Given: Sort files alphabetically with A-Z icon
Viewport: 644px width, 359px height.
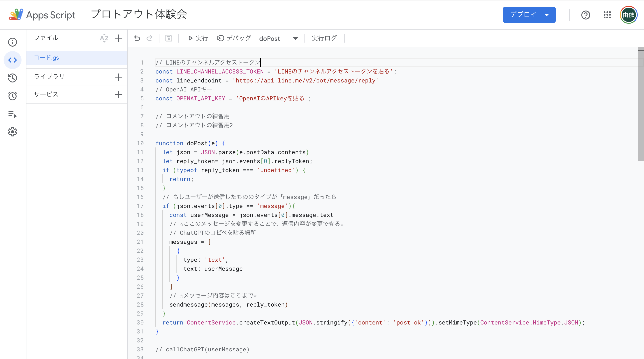Looking at the screenshot, I should click(x=104, y=38).
